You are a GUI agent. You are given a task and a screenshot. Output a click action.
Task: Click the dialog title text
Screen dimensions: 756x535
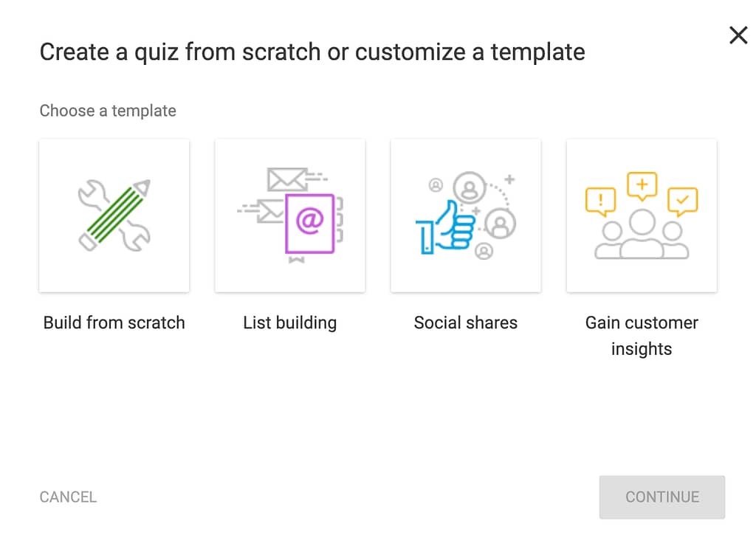pos(312,52)
